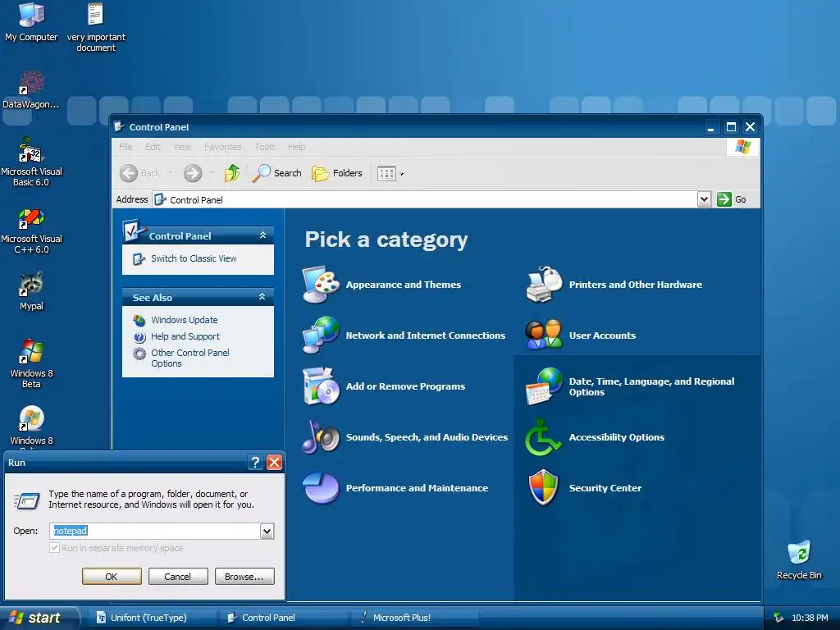Toggle the Folders pane toolbar button

(337, 173)
